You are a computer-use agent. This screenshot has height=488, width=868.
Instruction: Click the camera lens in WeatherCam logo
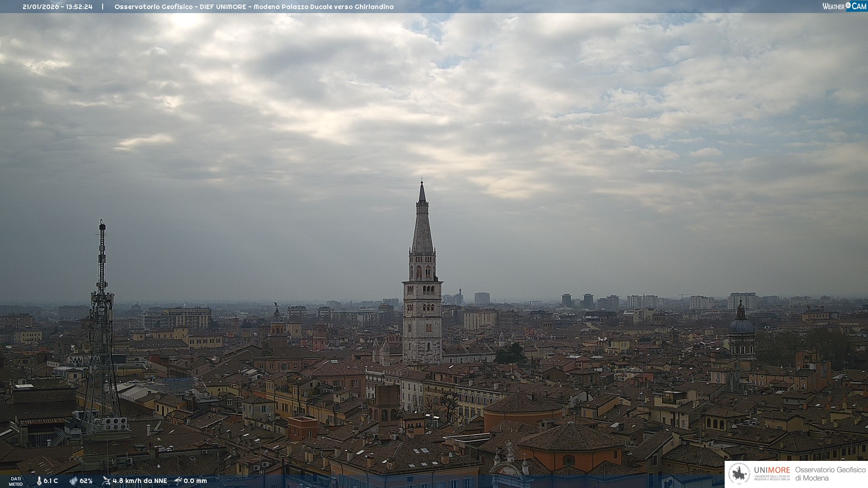point(848,5)
